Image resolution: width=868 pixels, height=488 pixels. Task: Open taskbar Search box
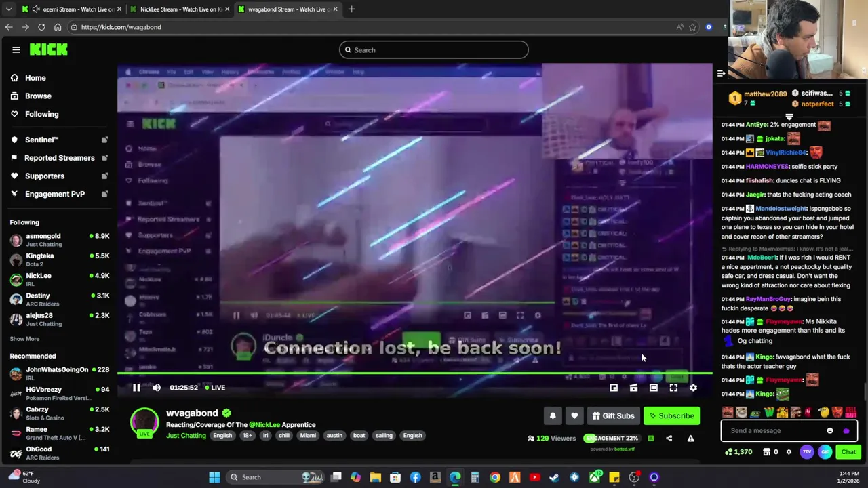pyautogui.click(x=275, y=477)
